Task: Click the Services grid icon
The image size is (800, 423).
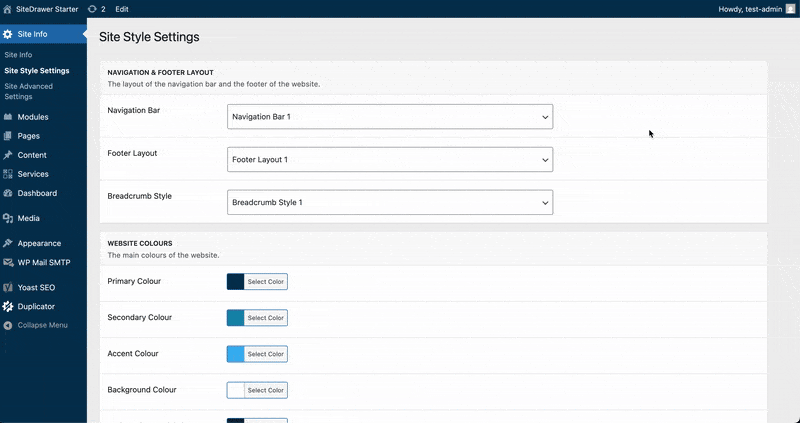Action: pyautogui.click(x=8, y=174)
